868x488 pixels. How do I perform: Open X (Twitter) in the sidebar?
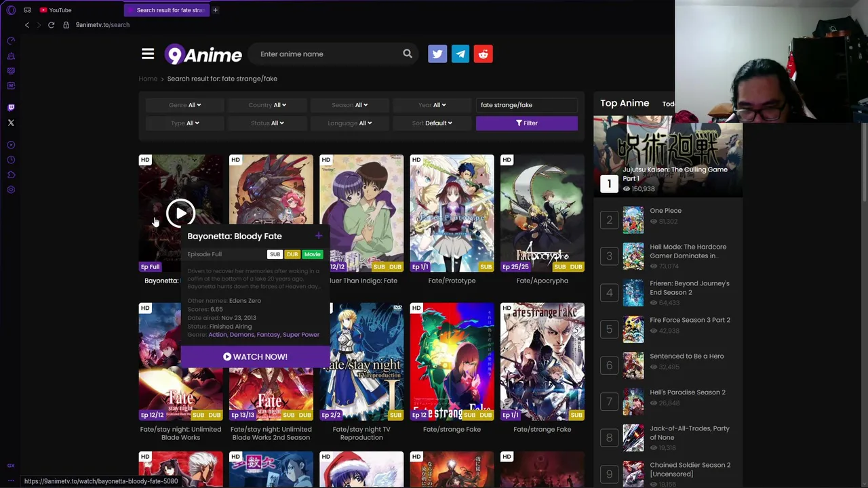point(11,123)
